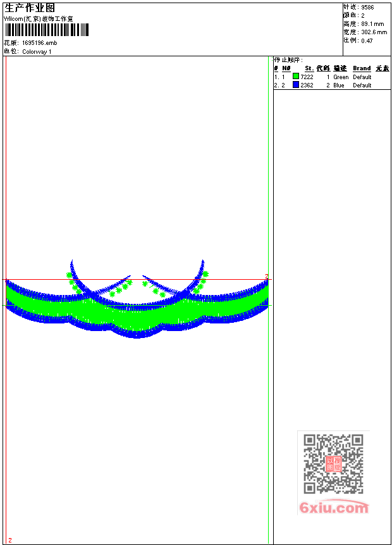Screen dimensions: 392x545
Task: Click the 'N#' column header
Action: click(x=286, y=68)
